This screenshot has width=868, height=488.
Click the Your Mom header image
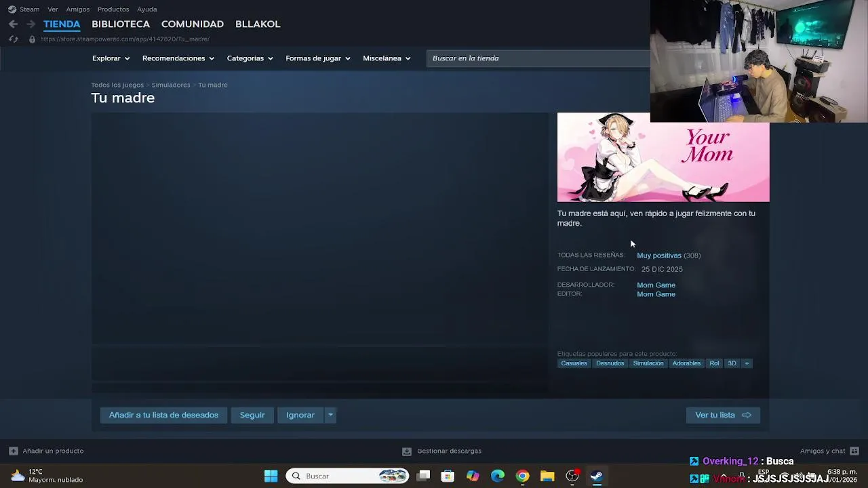pos(663,157)
